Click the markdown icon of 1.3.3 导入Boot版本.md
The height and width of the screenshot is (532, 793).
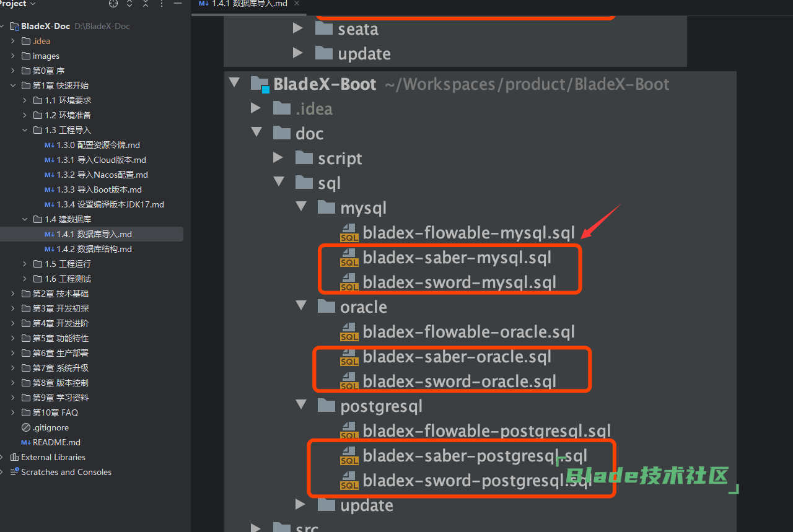[50, 190]
